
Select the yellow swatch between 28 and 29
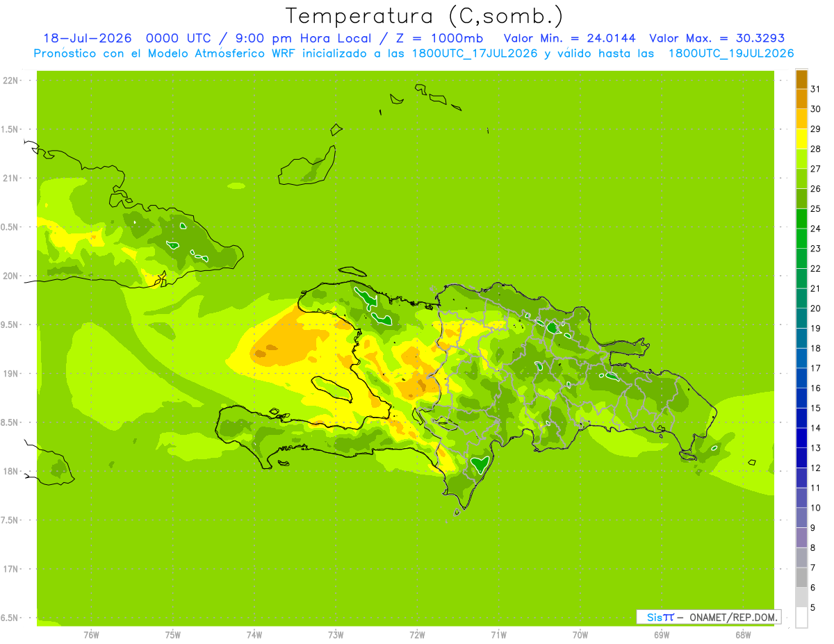tap(801, 139)
